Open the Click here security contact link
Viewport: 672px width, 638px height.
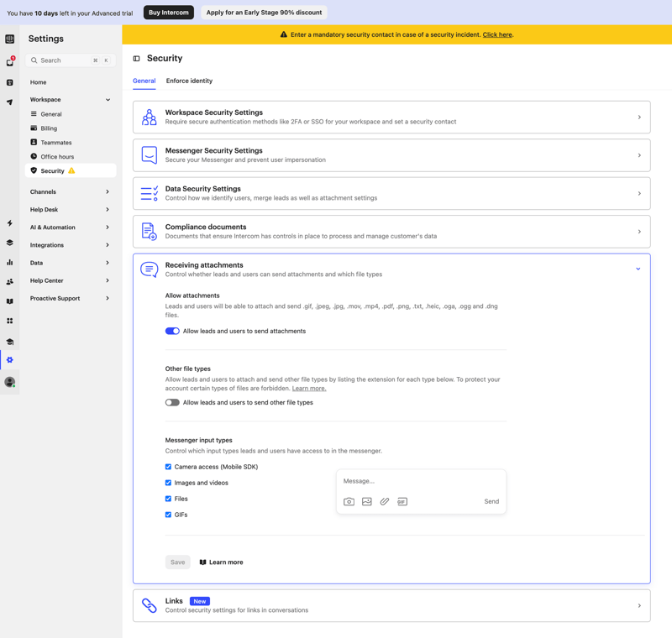point(497,35)
